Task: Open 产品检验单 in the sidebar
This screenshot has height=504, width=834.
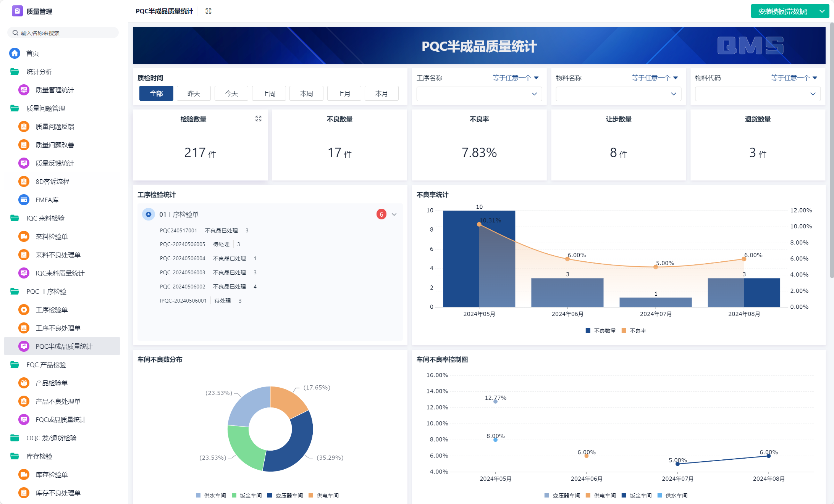Action: (x=52, y=383)
